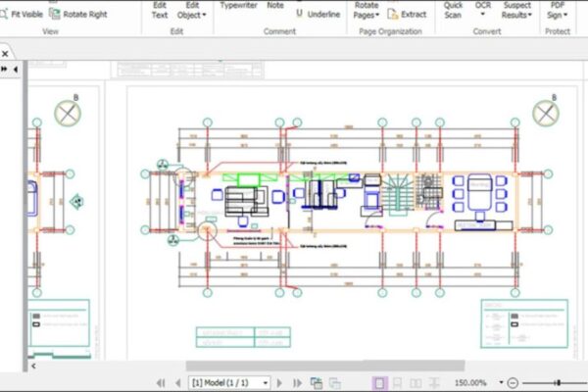Click the 150.00% zoom level field
The width and height of the screenshot is (588, 392).
tap(473, 382)
